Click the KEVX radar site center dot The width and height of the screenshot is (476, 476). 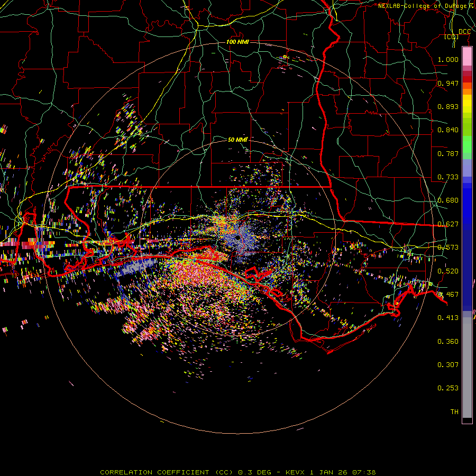[237, 239]
